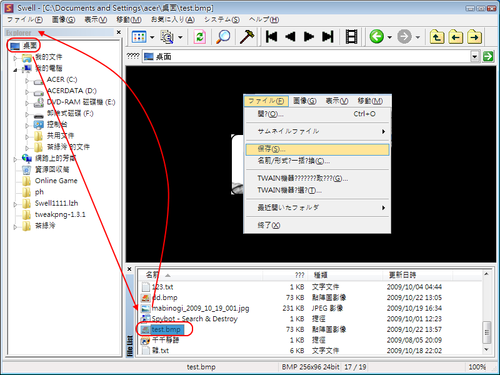
Task: Select 123.txt in the file list
Action: click(162, 287)
